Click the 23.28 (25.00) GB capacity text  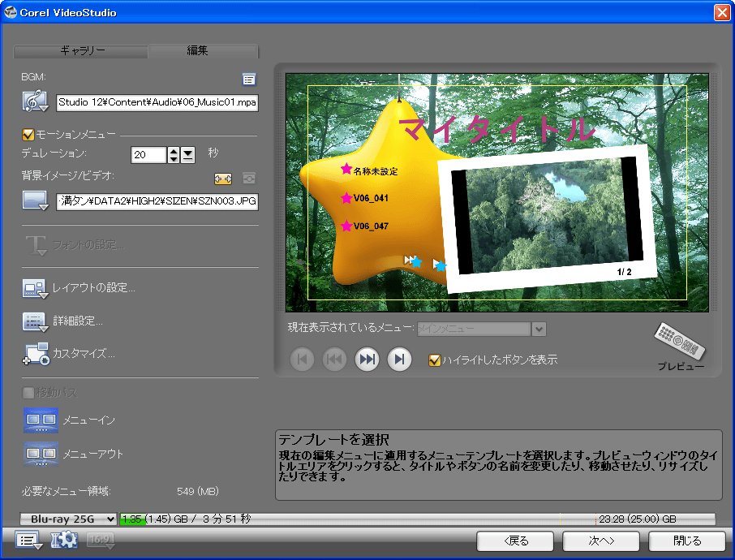coord(638,519)
